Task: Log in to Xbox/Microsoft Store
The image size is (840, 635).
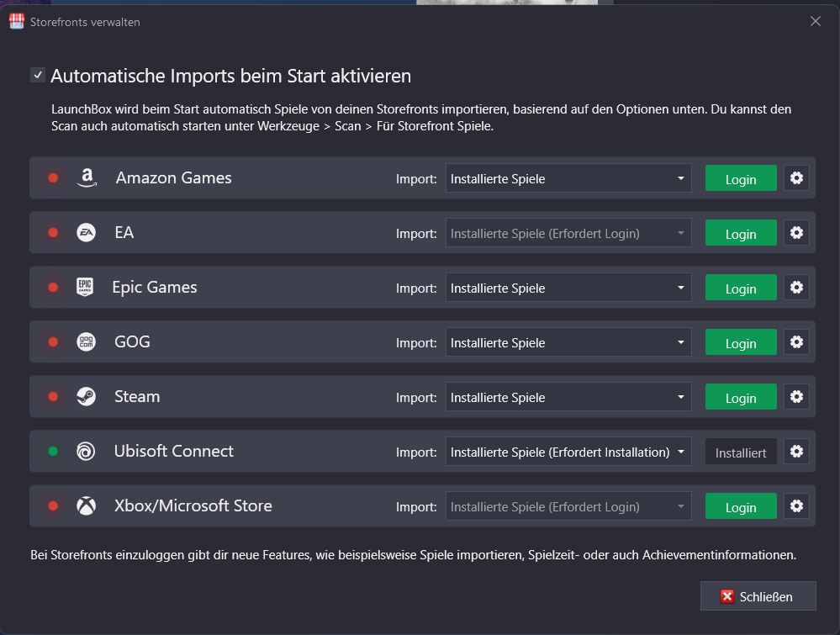Action: 740,506
